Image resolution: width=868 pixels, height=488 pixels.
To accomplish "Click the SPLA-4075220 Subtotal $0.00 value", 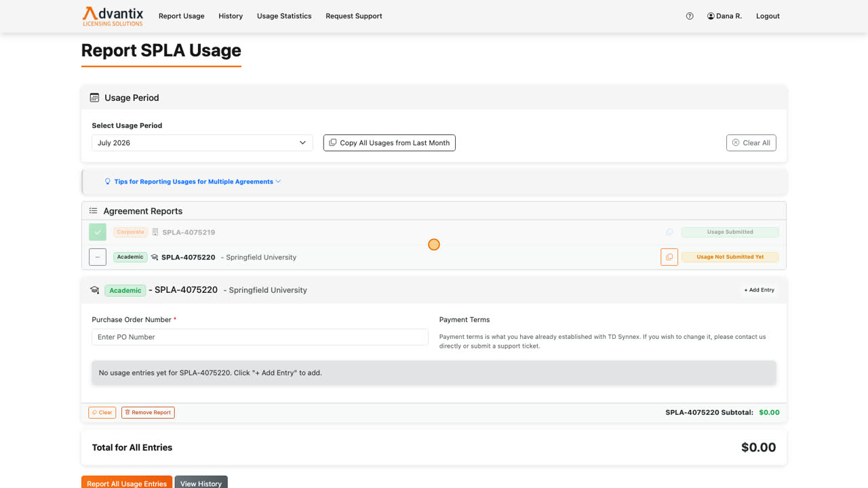I will click(769, 412).
